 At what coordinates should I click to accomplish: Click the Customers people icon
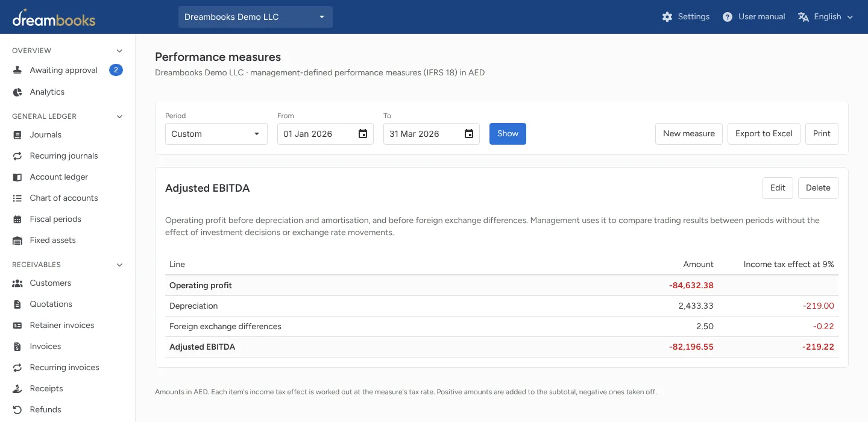(17, 283)
